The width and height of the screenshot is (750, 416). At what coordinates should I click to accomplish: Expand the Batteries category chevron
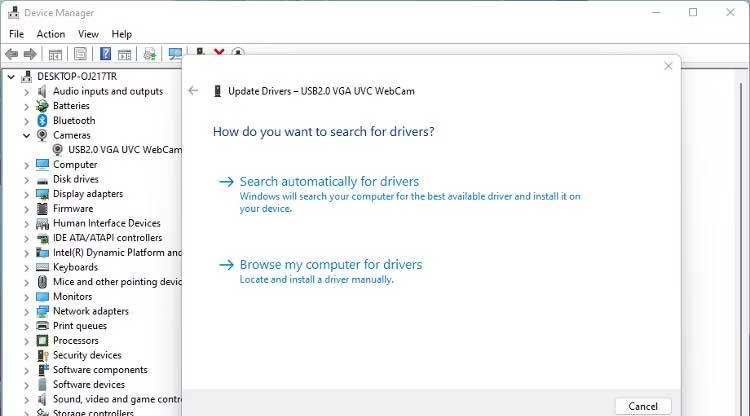26,107
